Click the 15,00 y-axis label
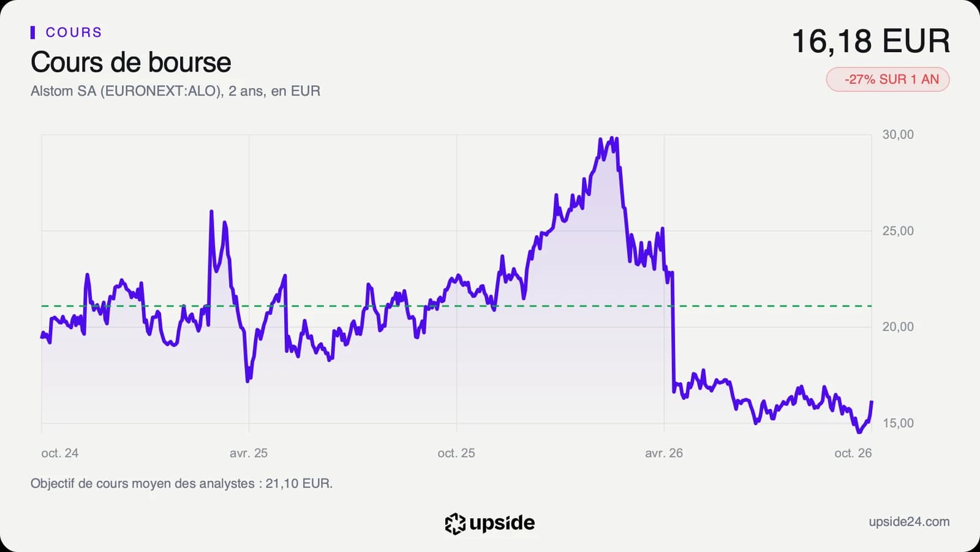This screenshot has width=980, height=552. (898, 423)
